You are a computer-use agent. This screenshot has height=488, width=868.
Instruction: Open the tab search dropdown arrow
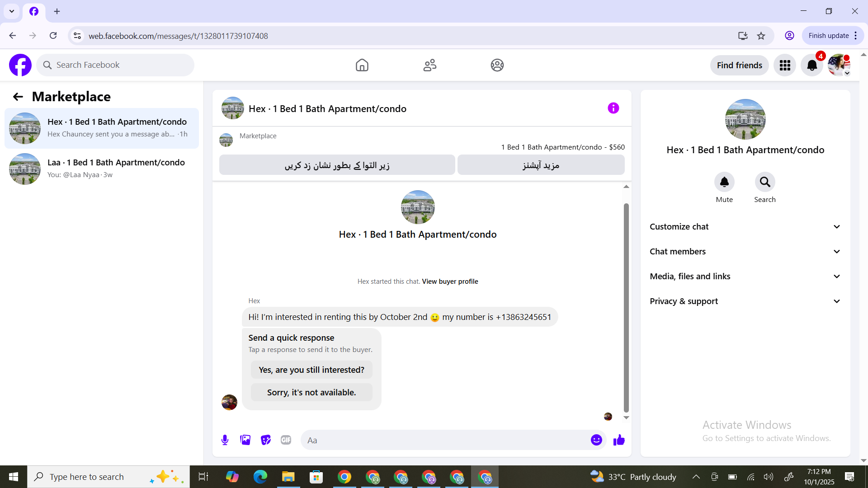pyautogui.click(x=12, y=11)
